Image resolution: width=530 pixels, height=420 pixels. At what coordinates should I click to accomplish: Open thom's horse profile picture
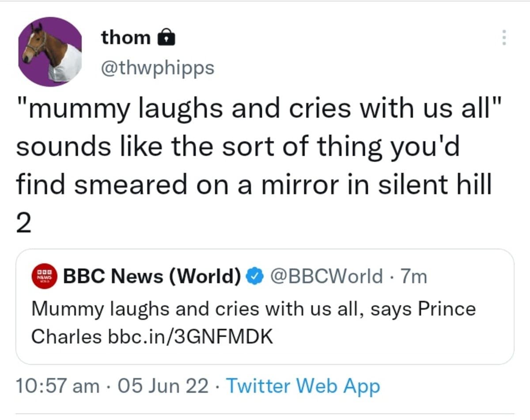point(50,52)
